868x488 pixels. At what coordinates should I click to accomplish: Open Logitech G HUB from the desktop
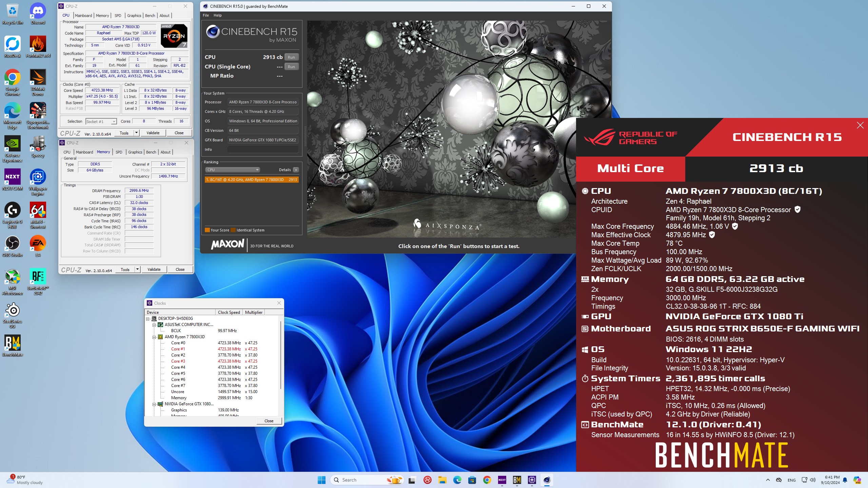[13, 215]
